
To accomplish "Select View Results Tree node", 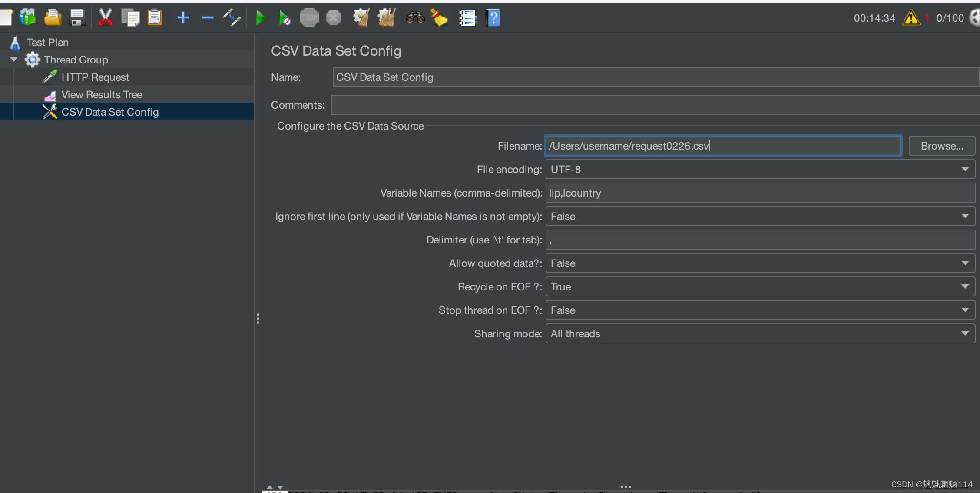I will [x=102, y=95].
